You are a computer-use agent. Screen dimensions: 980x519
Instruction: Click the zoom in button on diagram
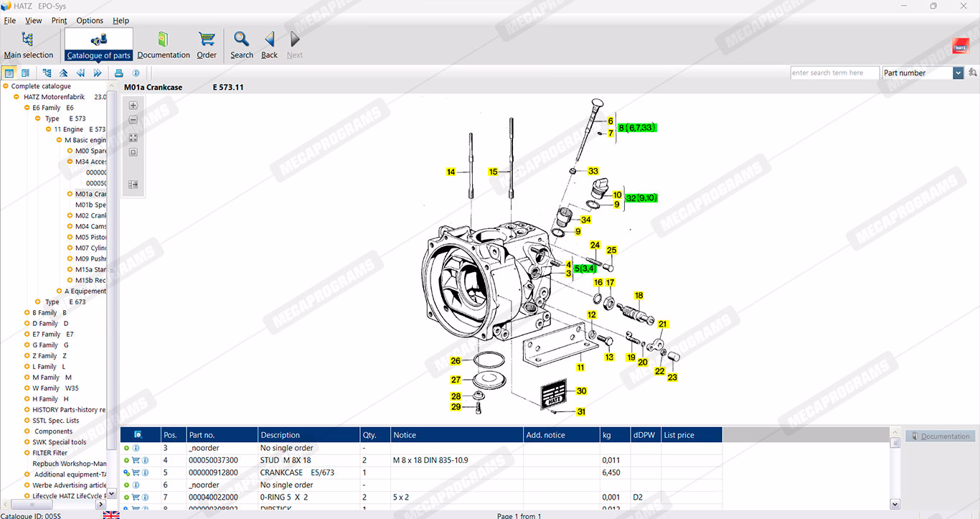133,106
